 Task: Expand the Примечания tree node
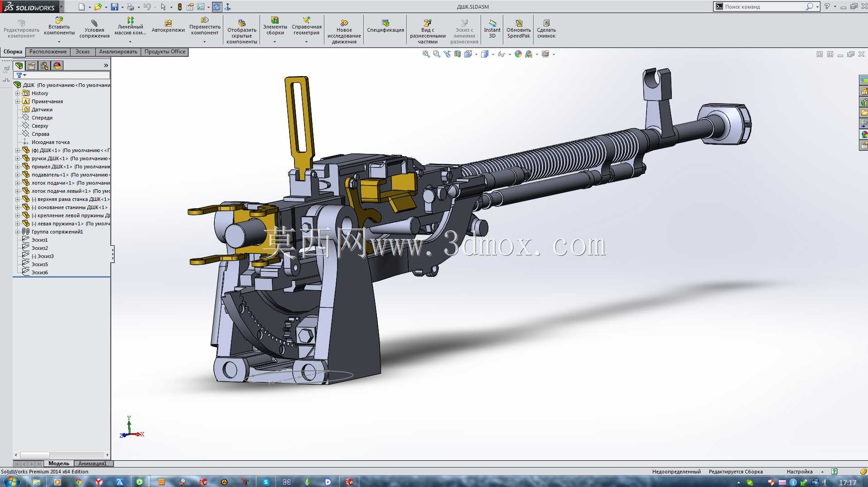[18, 101]
